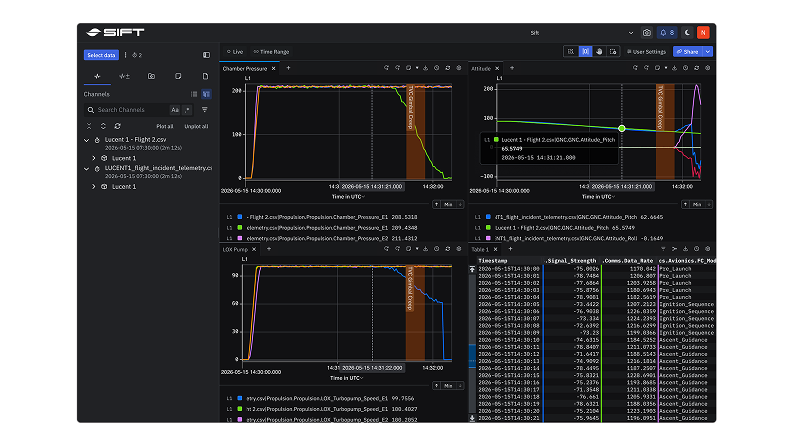Select the Chamber Pressure tab

245,68
